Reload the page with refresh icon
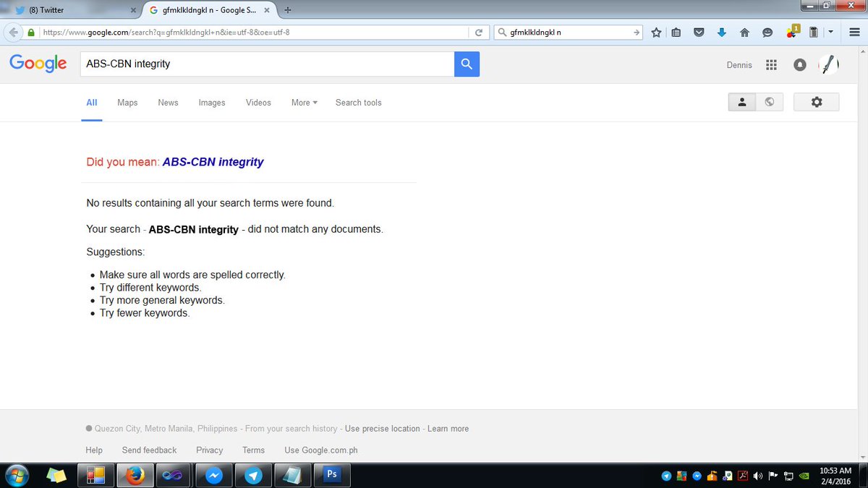Viewport: 868px width, 488px height. point(478,33)
